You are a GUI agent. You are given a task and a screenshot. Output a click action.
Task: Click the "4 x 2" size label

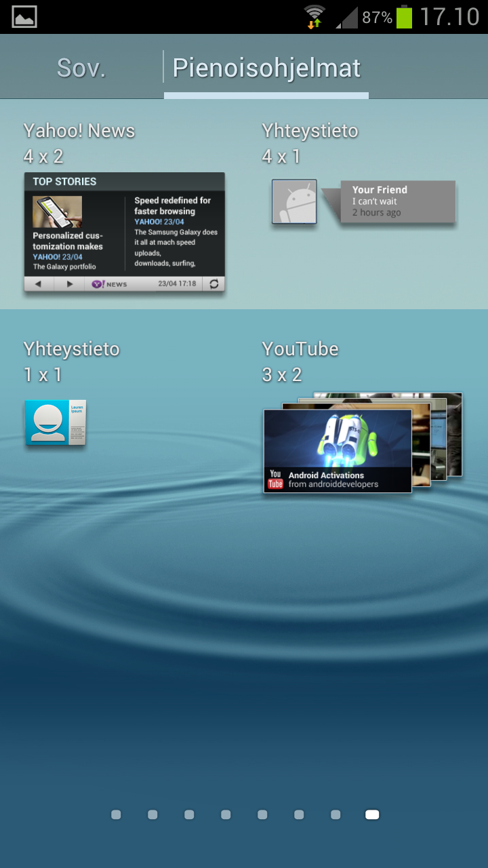pyautogui.click(x=43, y=157)
